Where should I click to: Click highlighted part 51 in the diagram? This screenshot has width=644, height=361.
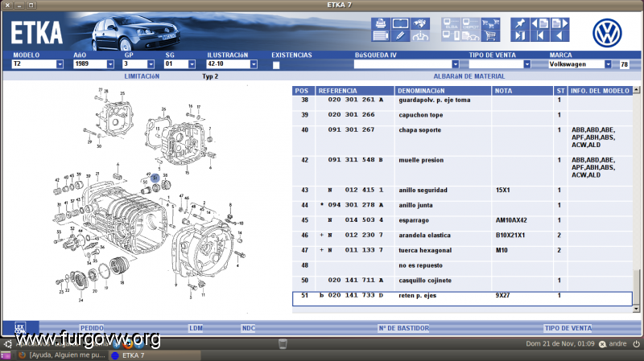coord(155,178)
